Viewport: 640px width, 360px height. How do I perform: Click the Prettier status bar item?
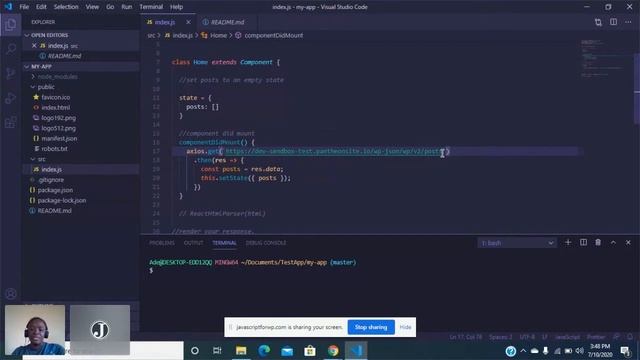[x=596, y=337]
